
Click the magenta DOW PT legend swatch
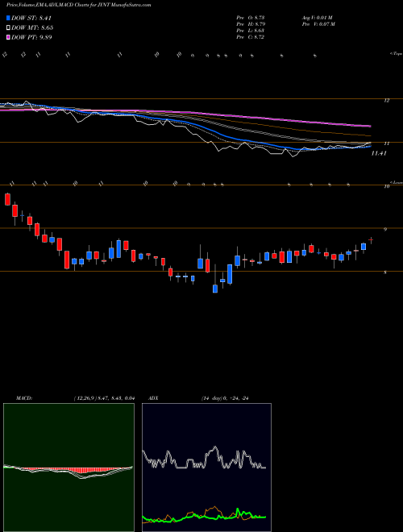pyautogui.click(x=9, y=37)
